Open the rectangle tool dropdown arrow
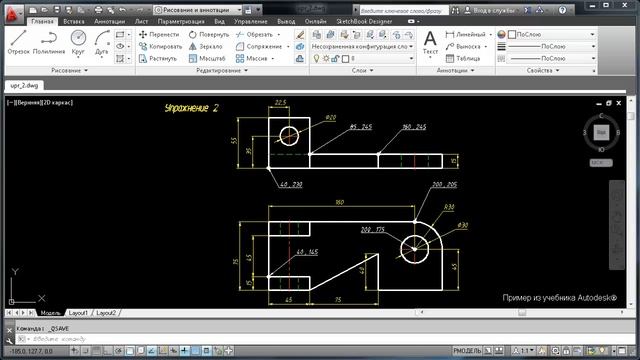640x360 pixels. (x=129, y=35)
